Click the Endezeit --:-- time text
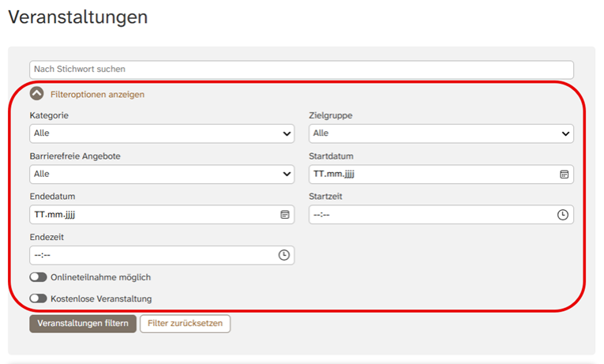The height and width of the screenshot is (364, 604). (x=43, y=255)
